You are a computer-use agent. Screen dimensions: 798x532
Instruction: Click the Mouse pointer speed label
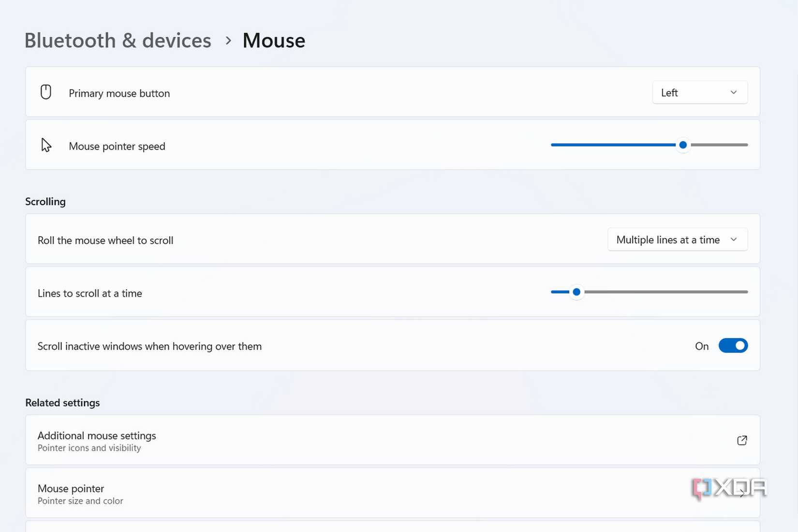(x=117, y=146)
